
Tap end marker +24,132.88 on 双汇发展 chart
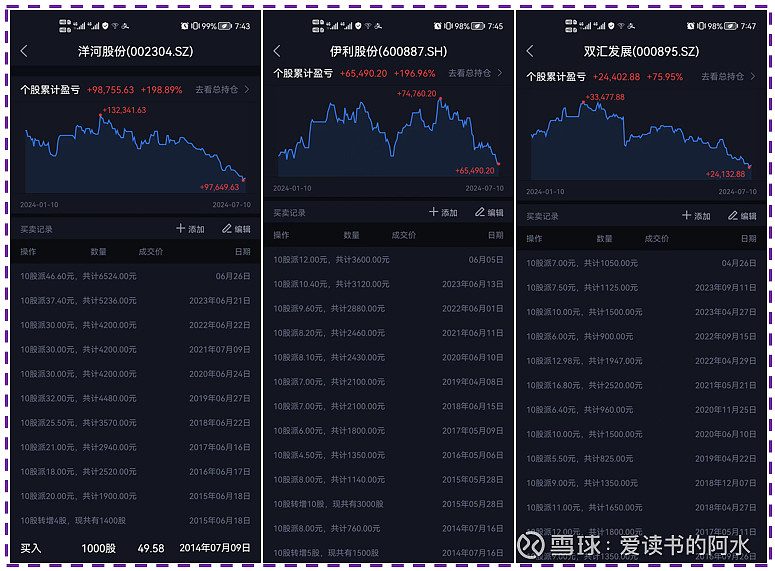click(750, 167)
